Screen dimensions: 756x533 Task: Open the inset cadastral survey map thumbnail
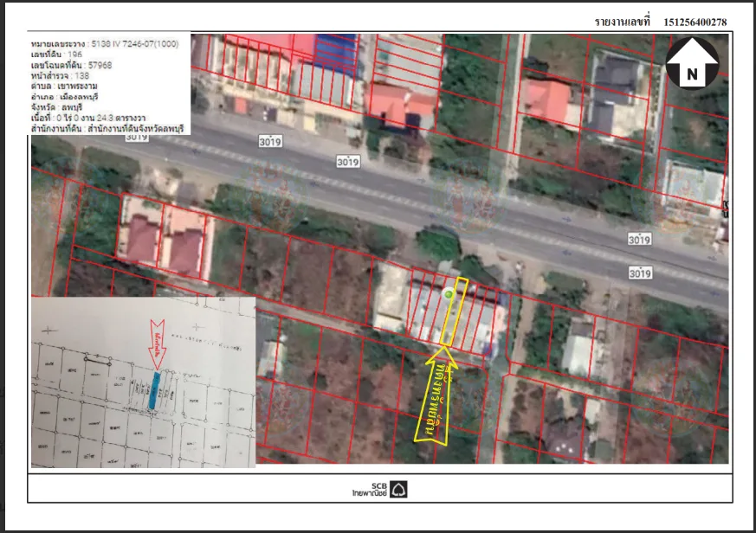(143, 382)
